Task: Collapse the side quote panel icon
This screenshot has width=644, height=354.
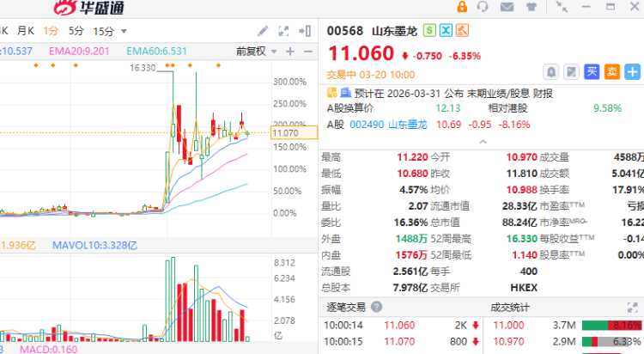Action: pyautogui.click(x=305, y=31)
